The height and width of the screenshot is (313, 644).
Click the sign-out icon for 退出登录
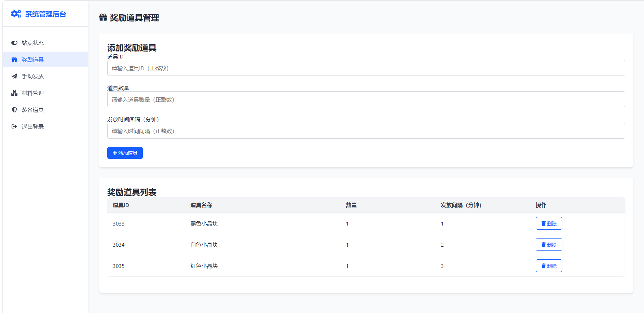click(14, 126)
